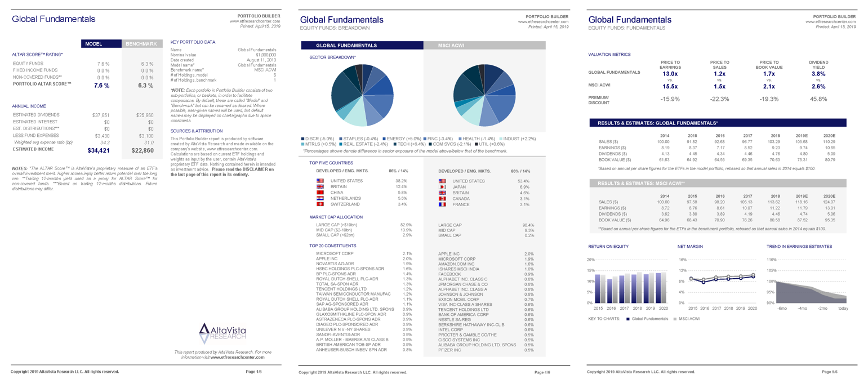Open the etfresearchcenter.com link in the page 1 header

255,21
